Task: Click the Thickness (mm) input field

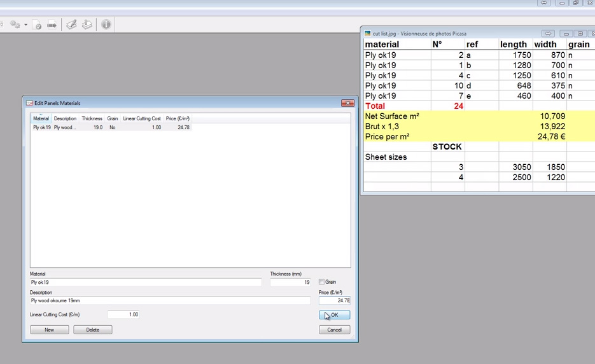Action: pos(290,282)
